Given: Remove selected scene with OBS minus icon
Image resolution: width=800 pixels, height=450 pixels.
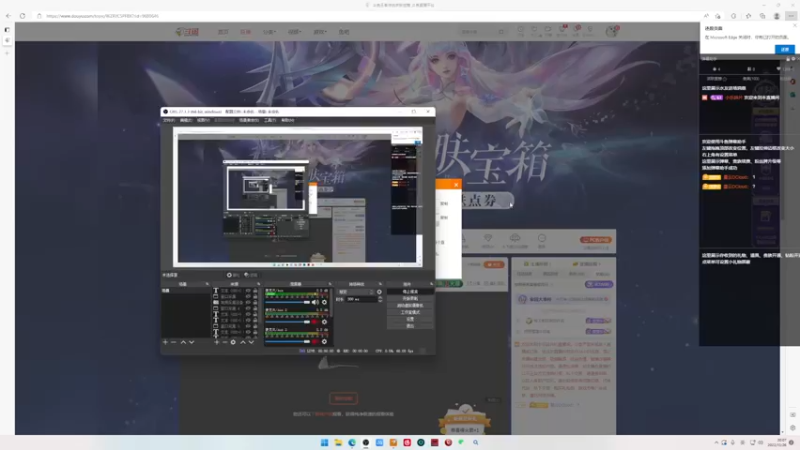Looking at the screenshot, I should point(173,342).
